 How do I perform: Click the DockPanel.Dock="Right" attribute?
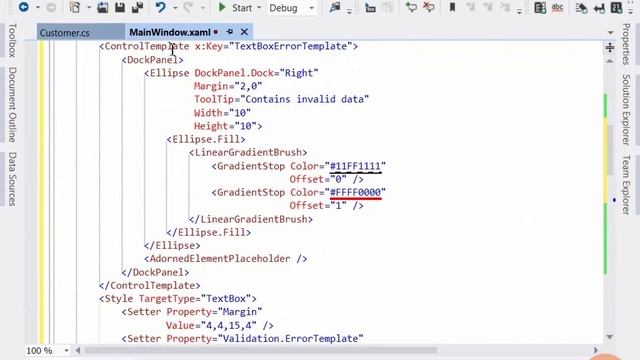(256, 73)
